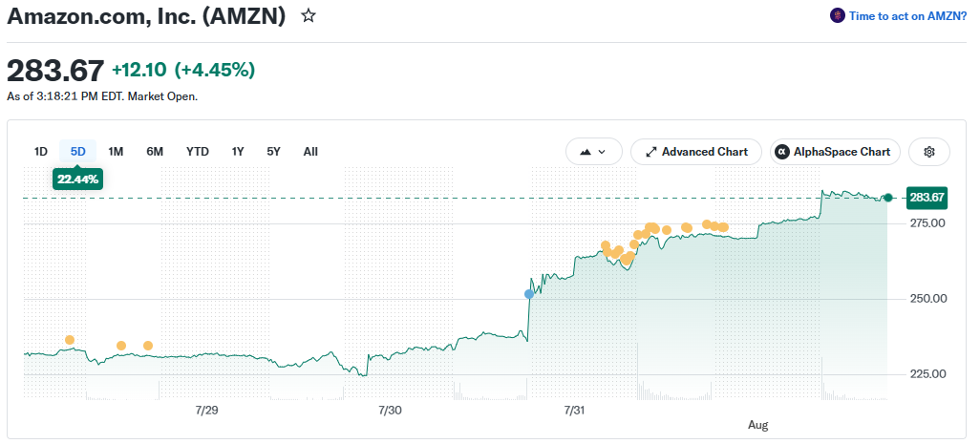The image size is (980, 444).
Task: Select the 1Y time range
Action: (x=238, y=152)
